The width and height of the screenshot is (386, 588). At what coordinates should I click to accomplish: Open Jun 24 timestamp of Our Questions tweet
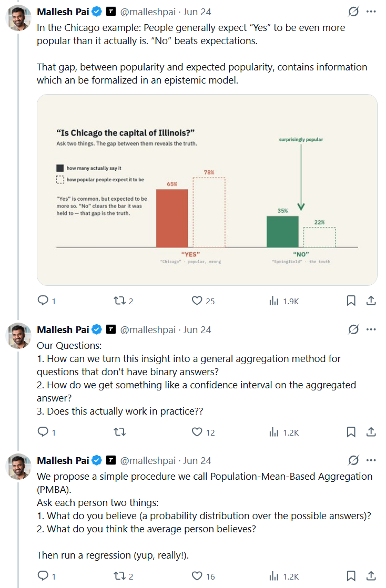coord(197,329)
